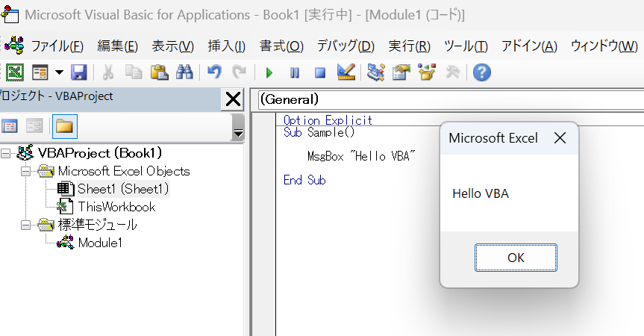Save the workbook with the floppy disk icon
The height and width of the screenshot is (336, 644).
79,72
